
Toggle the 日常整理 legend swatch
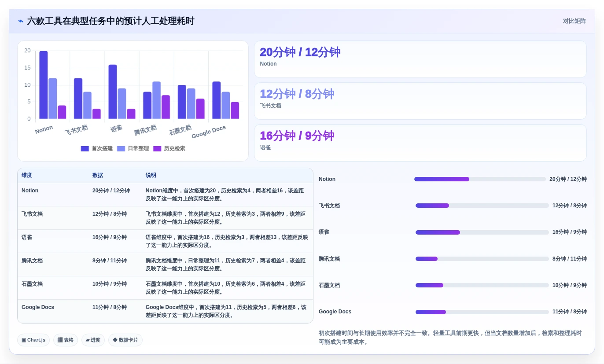coord(121,149)
